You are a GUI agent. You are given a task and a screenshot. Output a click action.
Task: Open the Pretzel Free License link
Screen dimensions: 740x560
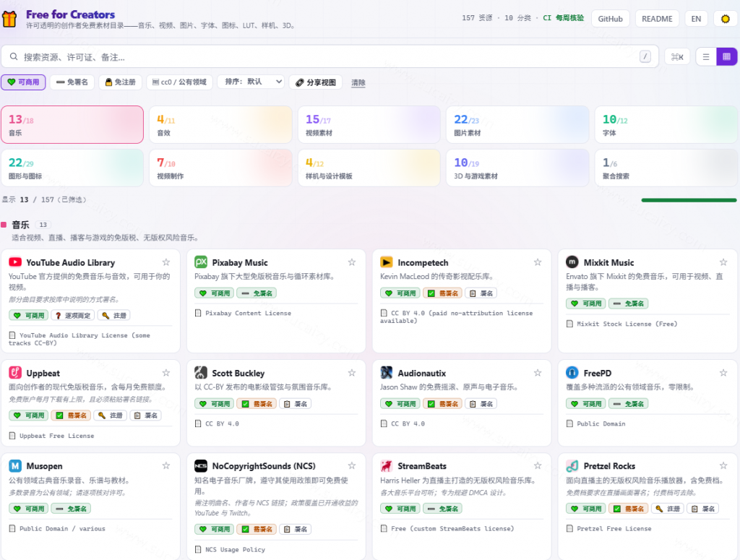[614, 528]
